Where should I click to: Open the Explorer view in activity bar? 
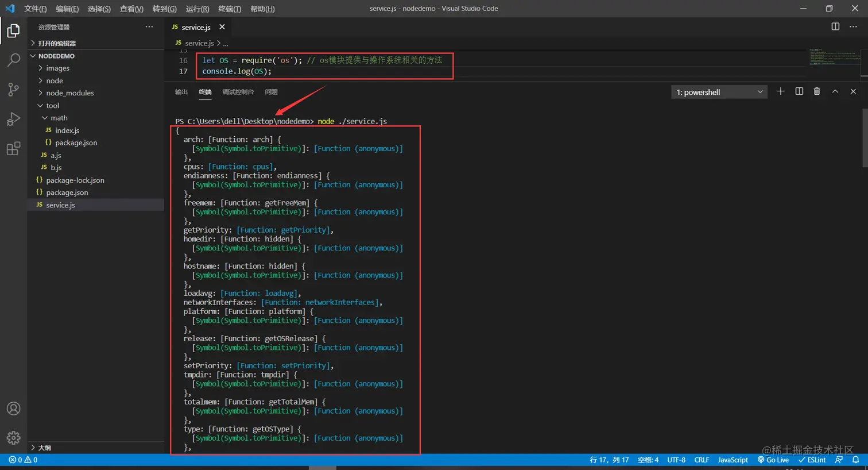[x=13, y=30]
